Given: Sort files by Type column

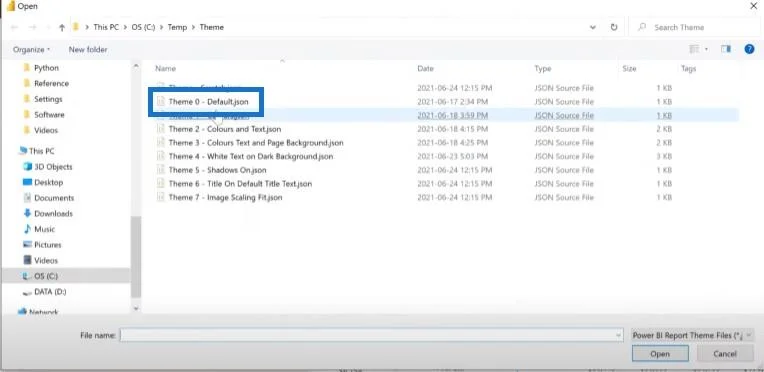Looking at the screenshot, I should [543, 69].
